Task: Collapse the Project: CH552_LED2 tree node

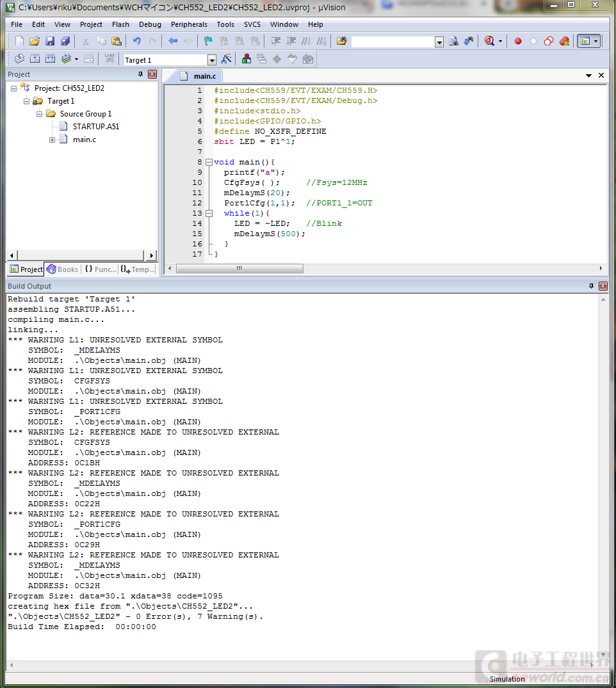Action: 13,88
